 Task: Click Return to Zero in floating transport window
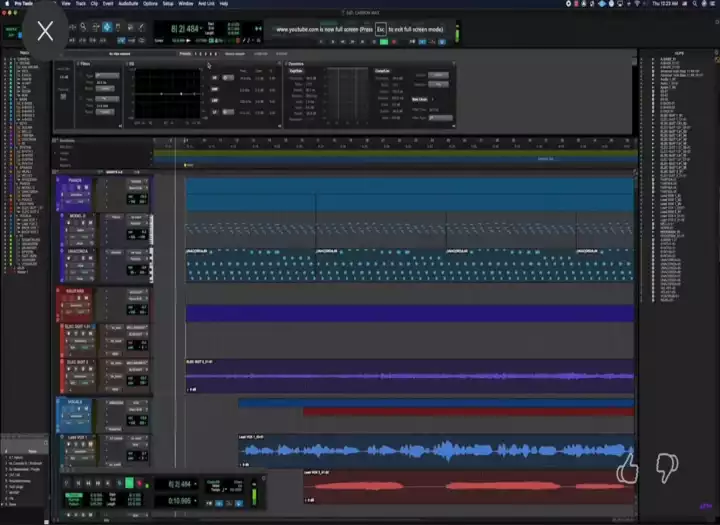(78, 483)
